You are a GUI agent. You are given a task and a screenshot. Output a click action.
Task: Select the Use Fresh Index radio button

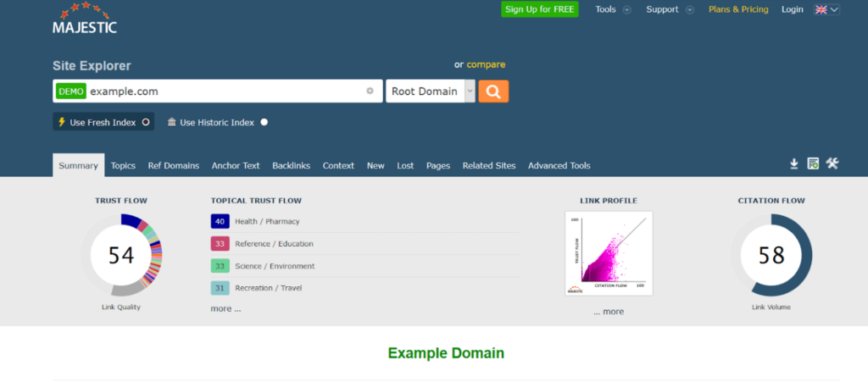[146, 122]
